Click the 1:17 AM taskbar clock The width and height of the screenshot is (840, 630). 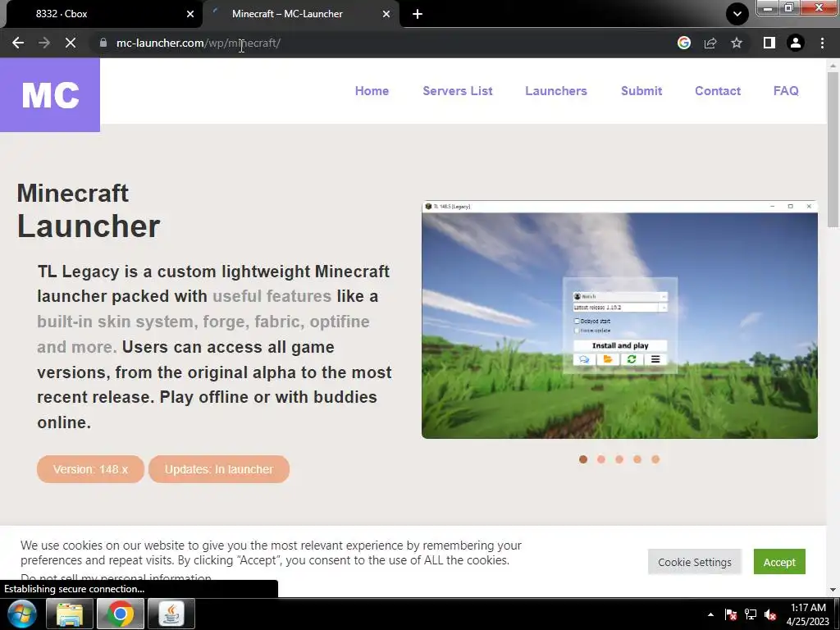click(808, 614)
